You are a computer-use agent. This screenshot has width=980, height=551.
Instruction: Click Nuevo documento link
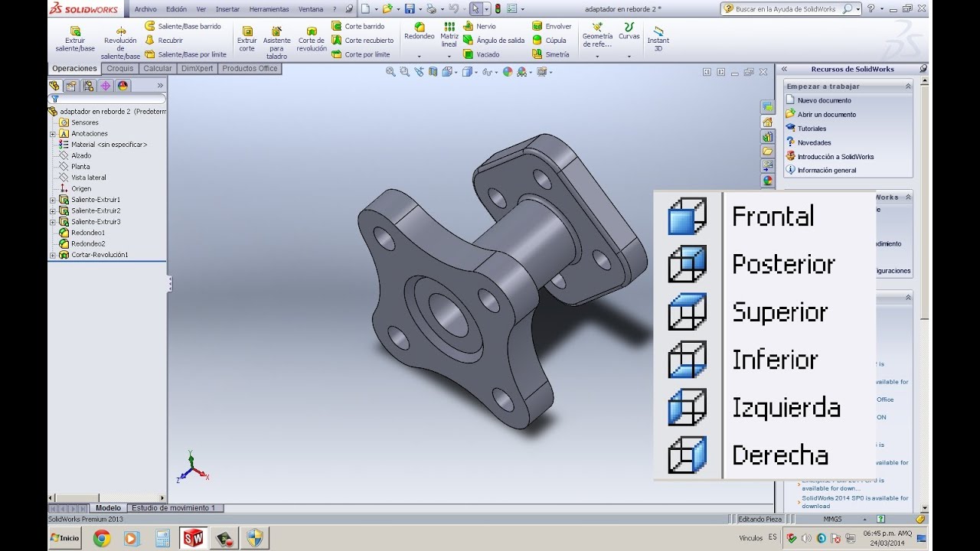tap(824, 100)
